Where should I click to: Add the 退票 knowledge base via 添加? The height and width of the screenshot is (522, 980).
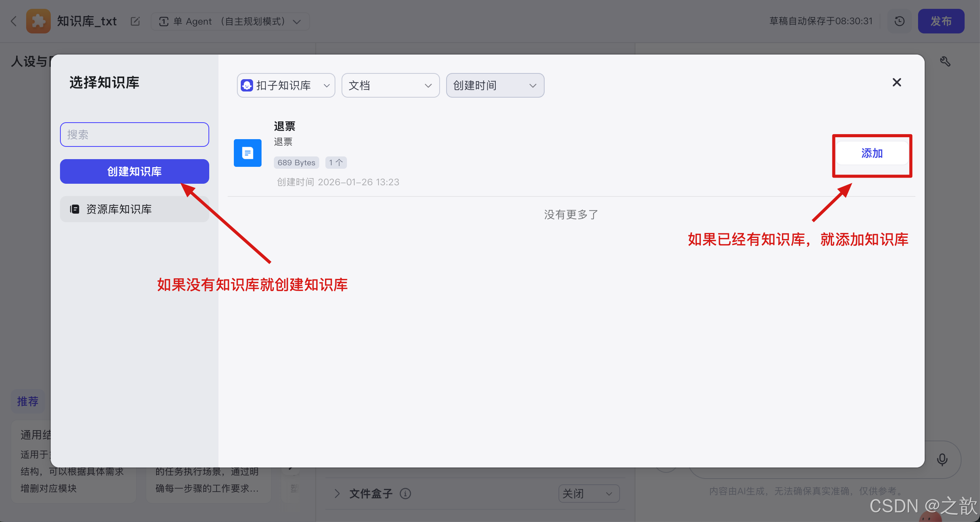(872, 153)
